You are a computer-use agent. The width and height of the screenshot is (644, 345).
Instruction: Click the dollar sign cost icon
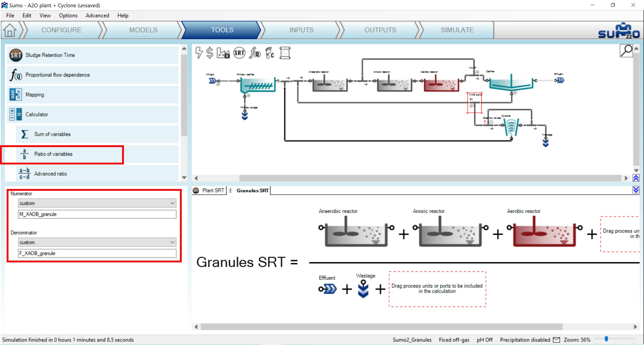tap(210, 53)
